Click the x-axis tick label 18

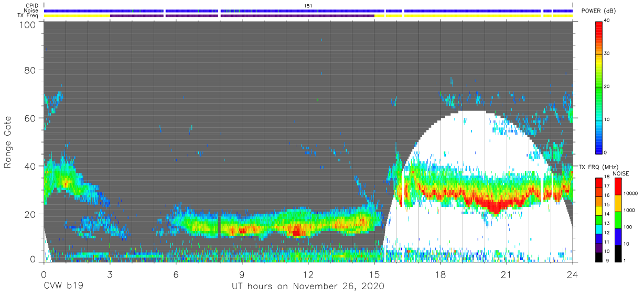(x=441, y=274)
